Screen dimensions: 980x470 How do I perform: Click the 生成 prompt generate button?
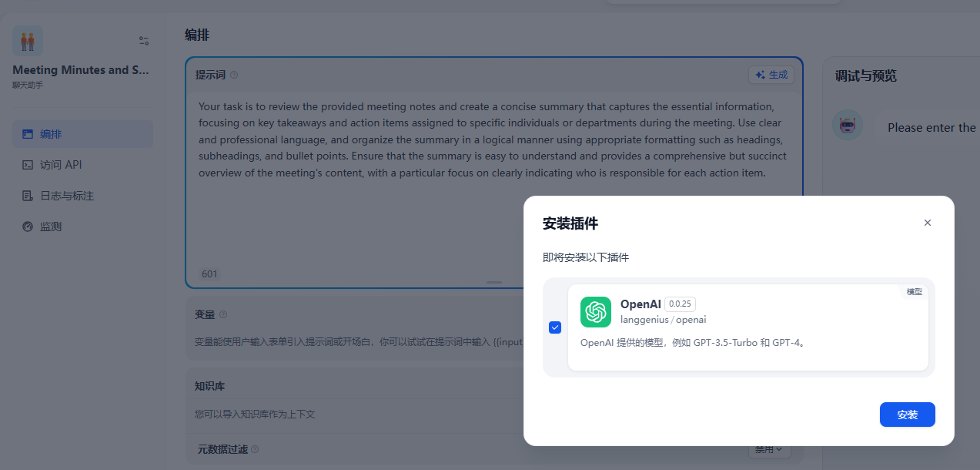coord(771,75)
